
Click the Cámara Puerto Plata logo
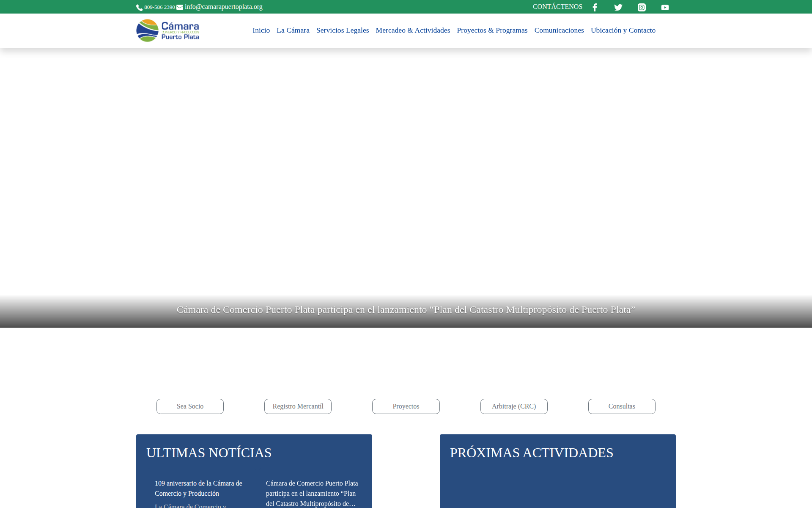(x=167, y=30)
